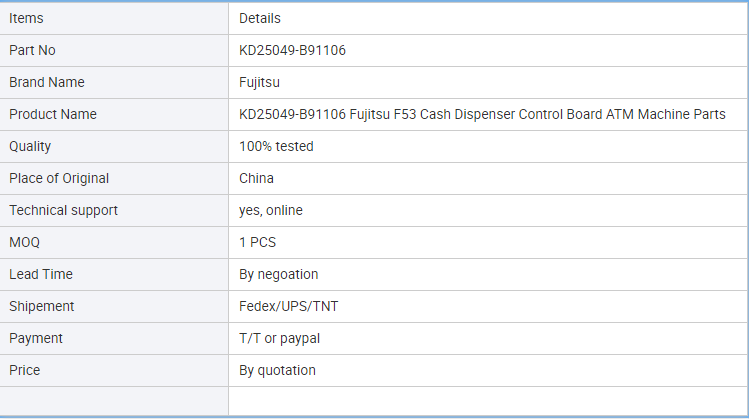Click the 'Shipement' label cell
Image resolution: width=749 pixels, height=419 pixels.
pos(114,306)
